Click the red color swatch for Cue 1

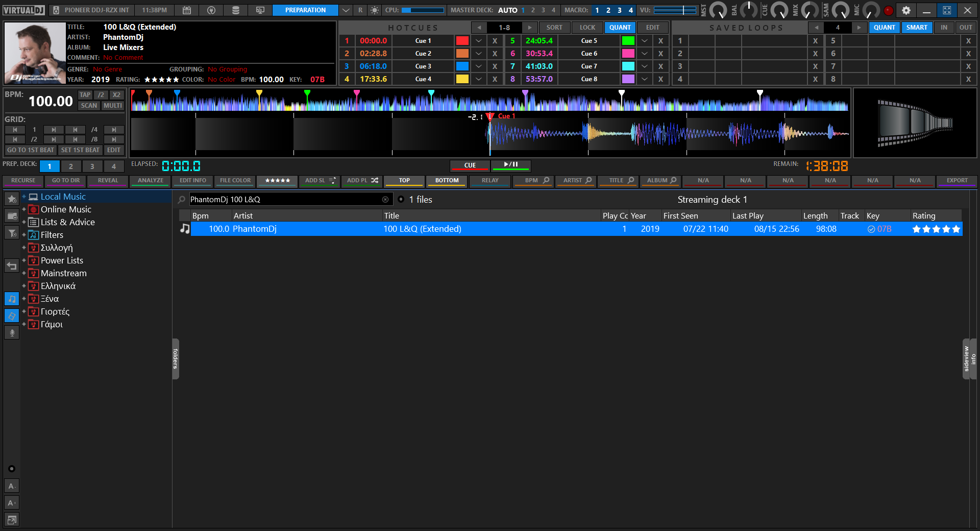462,41
